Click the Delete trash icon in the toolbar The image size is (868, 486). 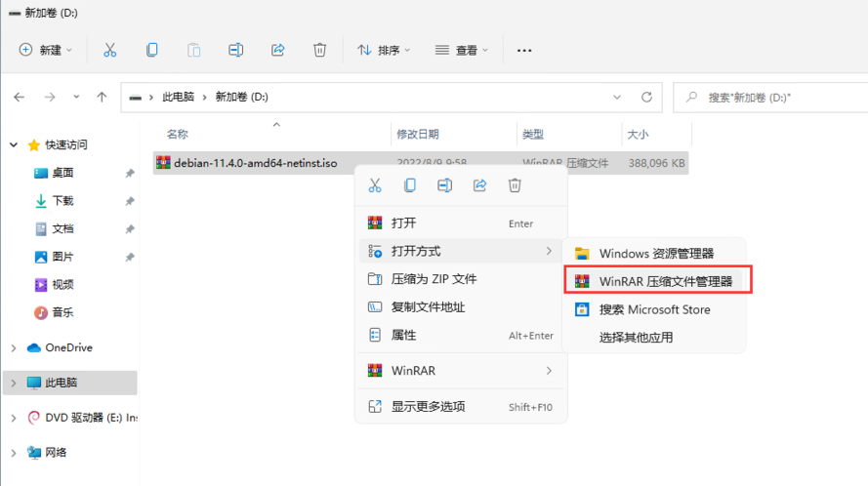[x=319, y=51]
